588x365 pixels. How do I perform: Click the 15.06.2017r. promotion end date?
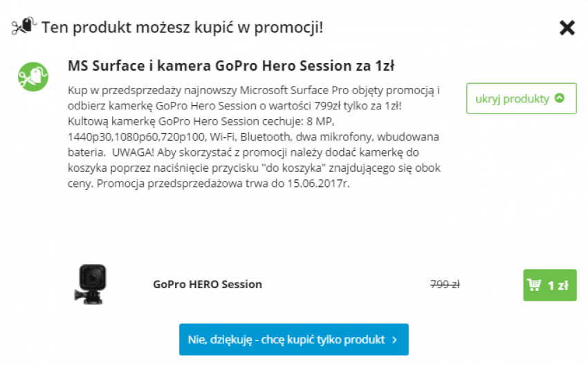pyautogui.click(x=318, y=184)
